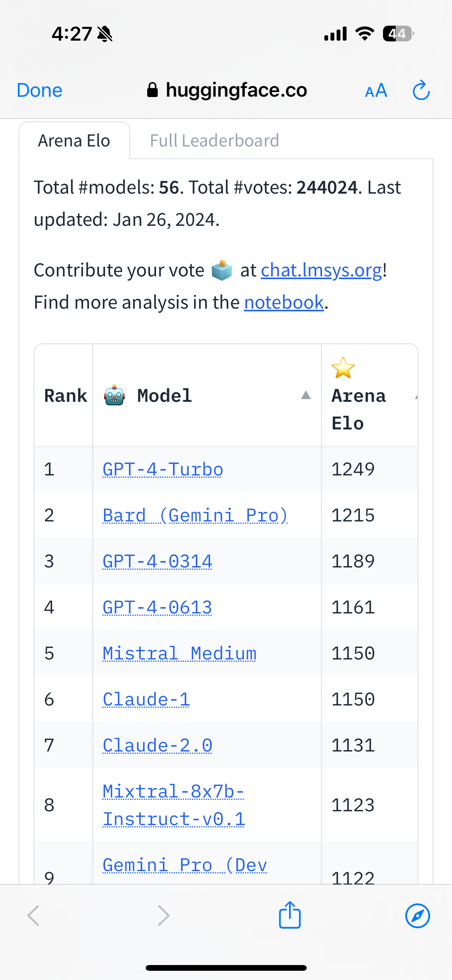
Task: Click the Rank column header
Action: click(66, 395)
